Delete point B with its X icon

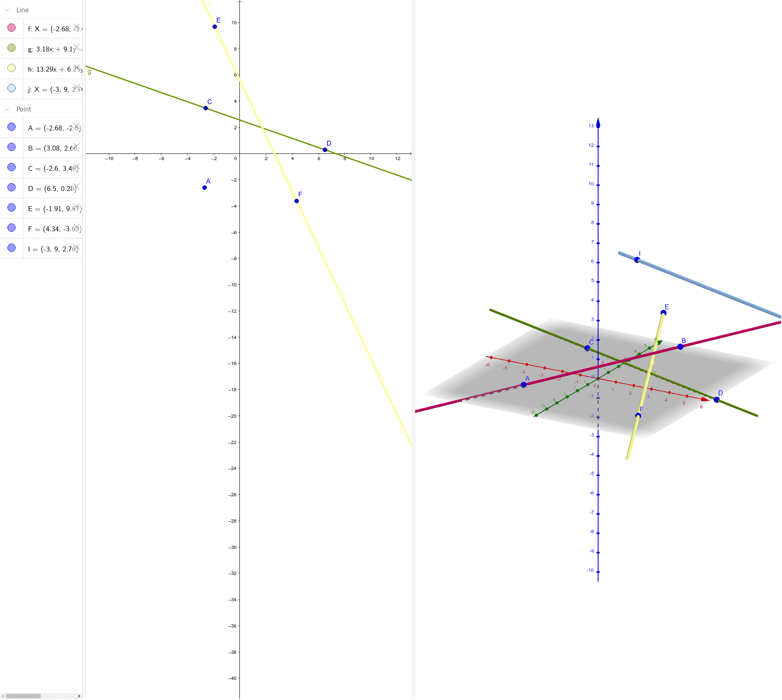(77, 146)
